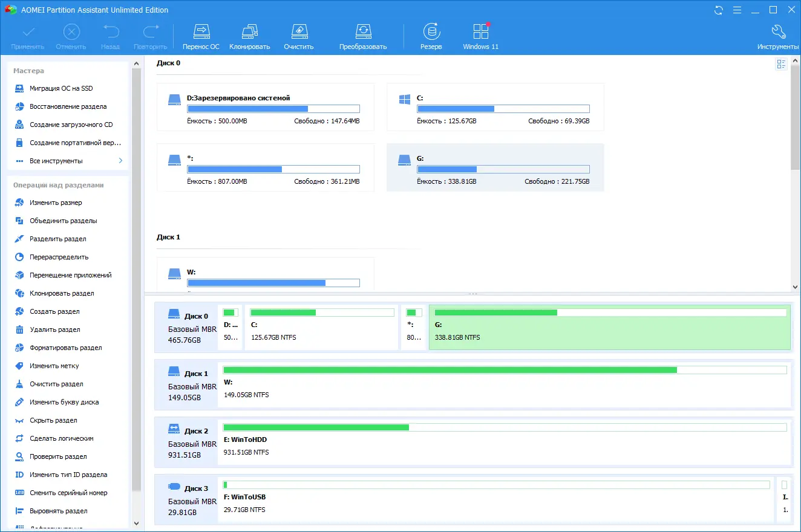Screen dimensions: 801x532
Task: Open the Клонировать disk cloning tool
Action: pos(249,35)
